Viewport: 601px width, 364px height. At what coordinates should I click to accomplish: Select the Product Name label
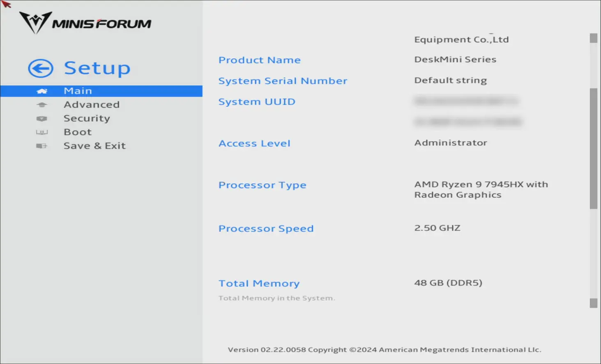pos(260,60)
